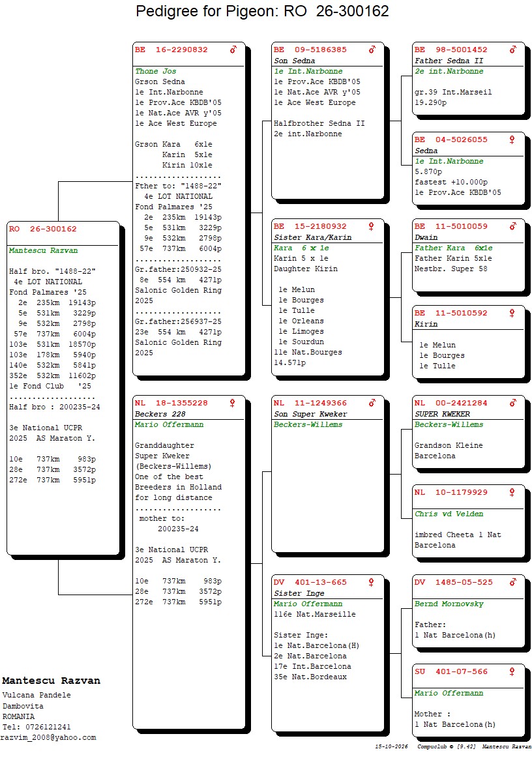Click the 'Dambovita' address line
The height and width of the screenshot is (764, 532).
(x=23, y=706)
